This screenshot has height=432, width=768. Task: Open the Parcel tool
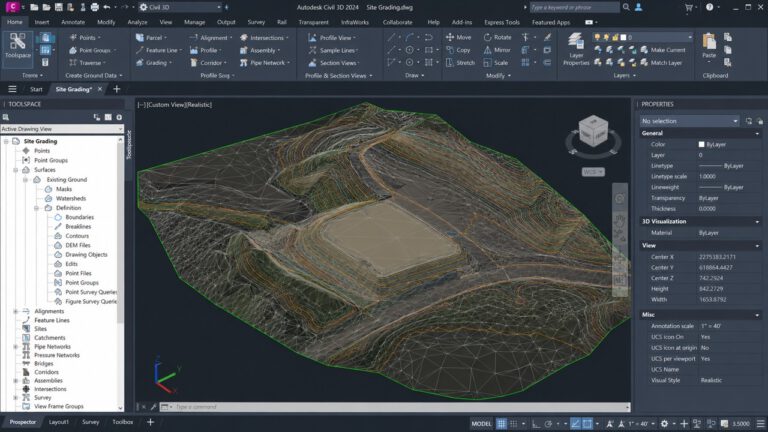[x=151, y=37]
